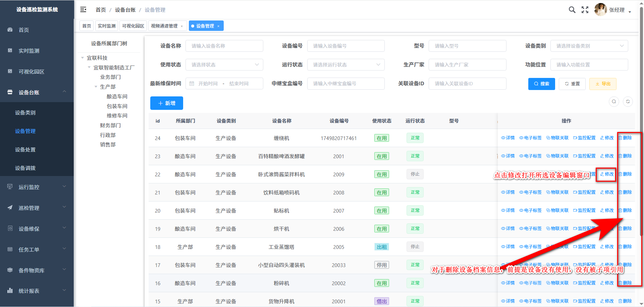
Task: Toggle fullscreen mode icon in header
Action: coord(585,10)
